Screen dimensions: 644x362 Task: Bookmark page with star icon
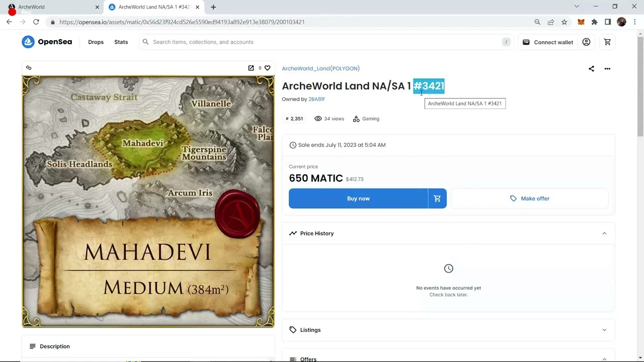pyautogui.click(x=564, y=22)
